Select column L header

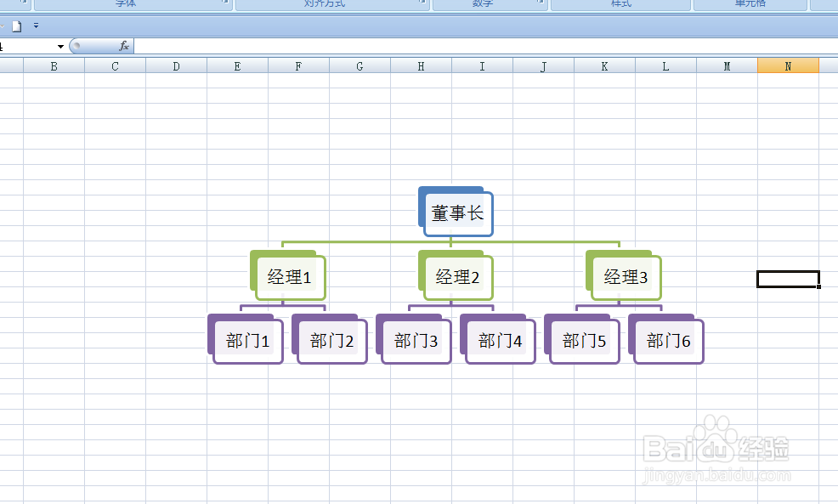tap(666, 66)
